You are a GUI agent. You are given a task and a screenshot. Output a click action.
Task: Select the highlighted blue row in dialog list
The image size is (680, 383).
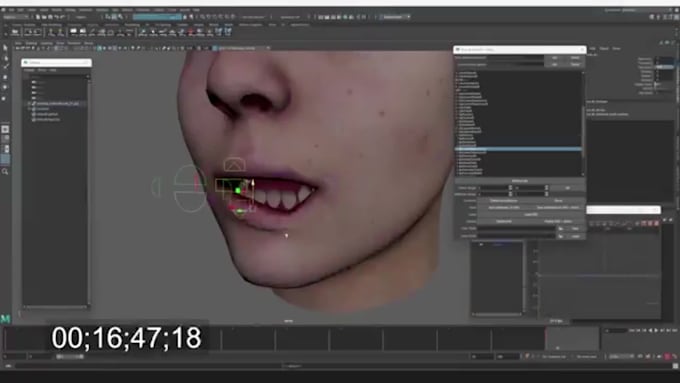click(x=518, y=149)
